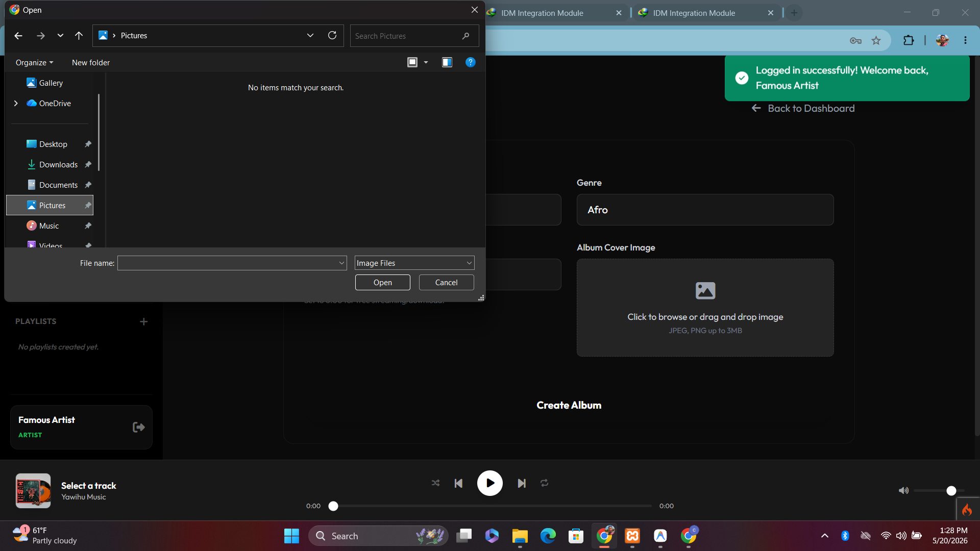The width and height of the screenshot is (980, 551).
Task: Select Gallery in navigation pane
Action: tap(51, 83)
